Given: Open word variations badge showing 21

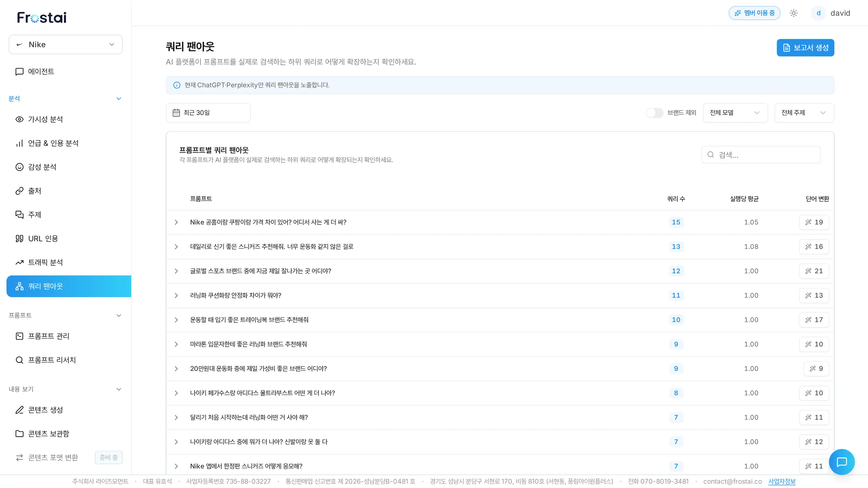Looking at the screenshot, I should 814,271.
